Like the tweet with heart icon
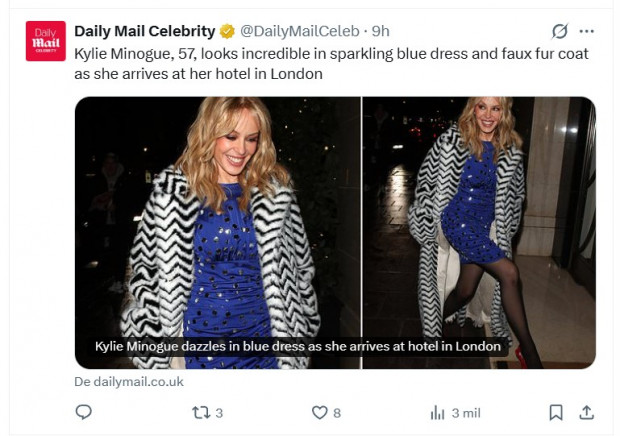This screenshot has width=620, height=436. [320, 412]
